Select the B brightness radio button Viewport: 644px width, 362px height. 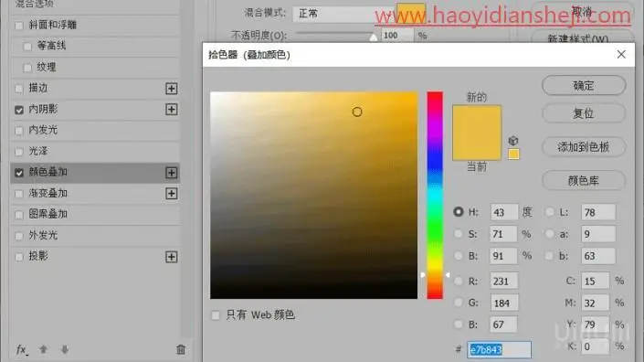coord(459,256)
